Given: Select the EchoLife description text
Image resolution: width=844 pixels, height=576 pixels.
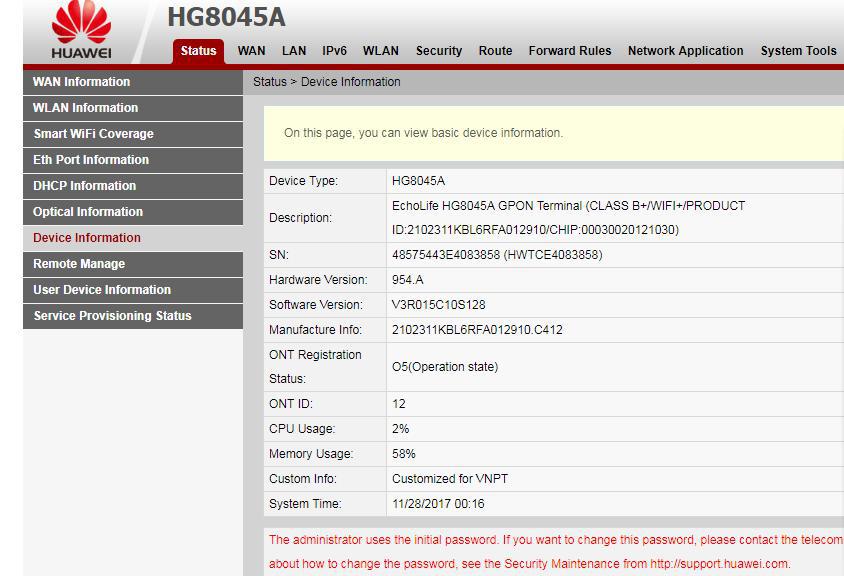Looking at the screenshot, I should click(x=568, y=218).
